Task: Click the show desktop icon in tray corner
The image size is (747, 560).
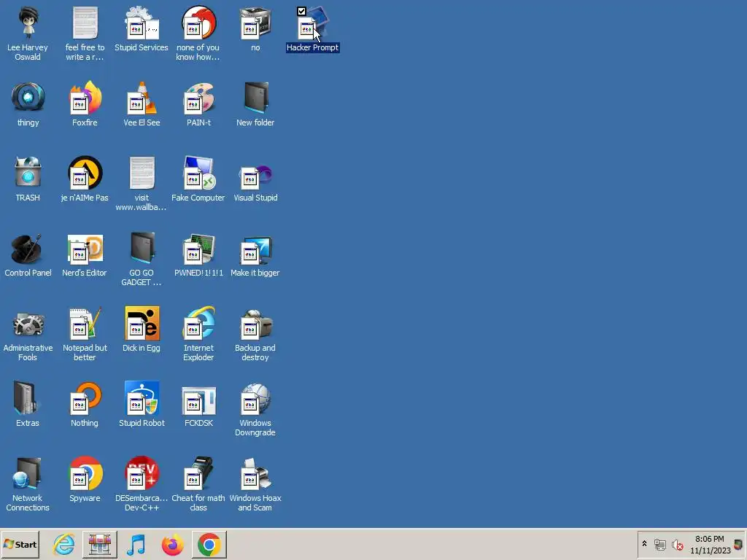Action: [739, 544]
